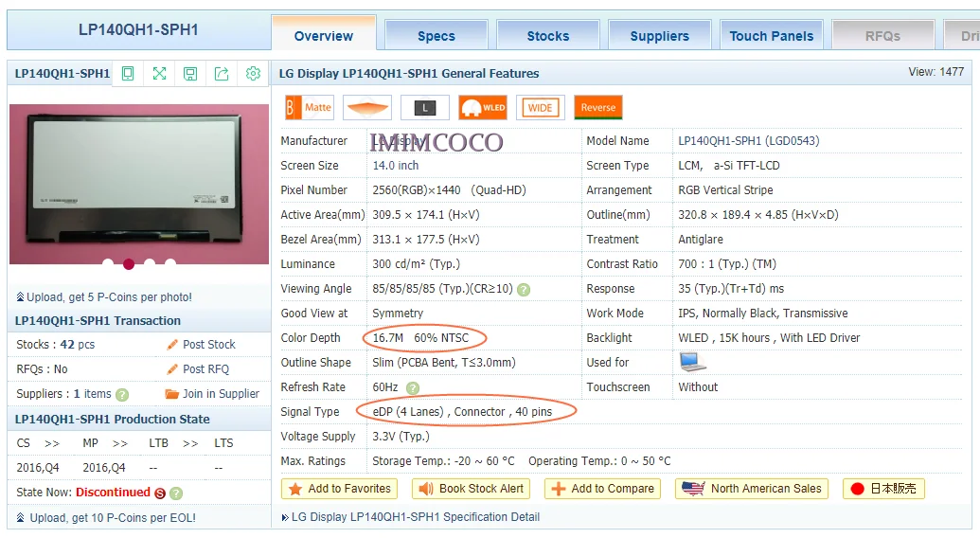The width and height of the screenshot is (980, 538).
Task: Click the 700 : 1 contrast ratio value
Action: pyautogui.click(x=727, y=263)
